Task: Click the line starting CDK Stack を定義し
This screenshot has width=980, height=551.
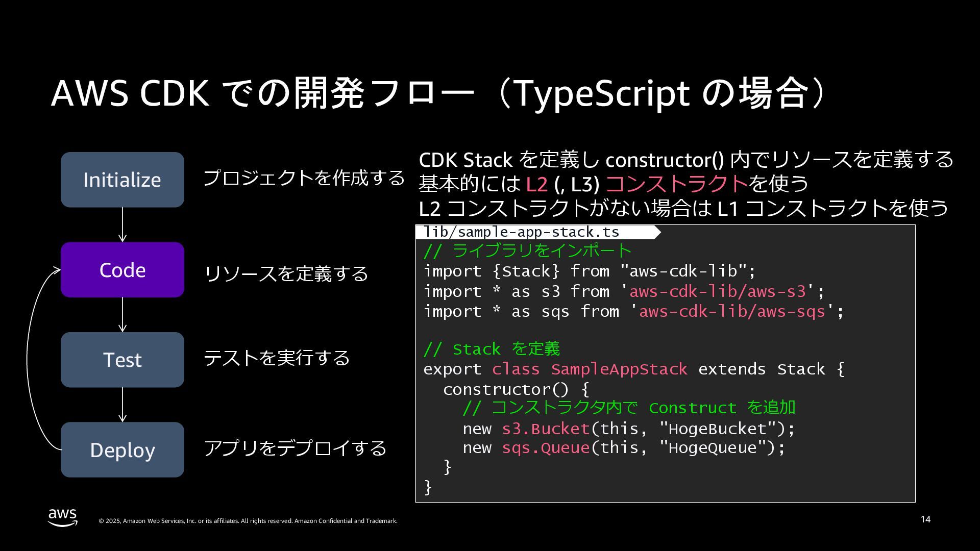Action: (x=686, y=160)
